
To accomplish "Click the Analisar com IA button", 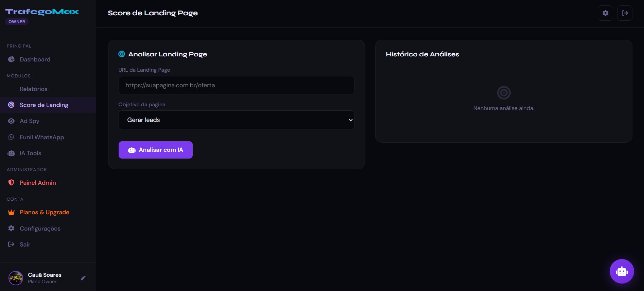I will tap(156, 150).
